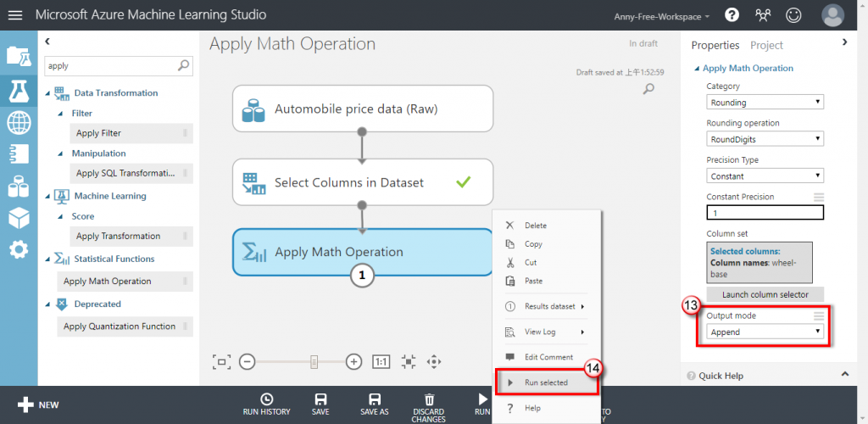Click the zoom in plus icon
The height and width of the screenshot is (424, 868).
click(x=353, y=362)
